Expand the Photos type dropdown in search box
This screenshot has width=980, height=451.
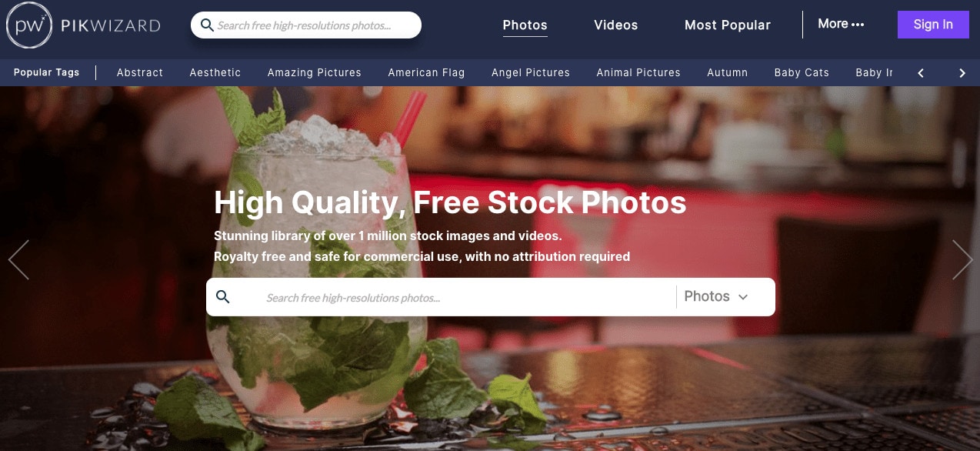(x=716, y=296)
